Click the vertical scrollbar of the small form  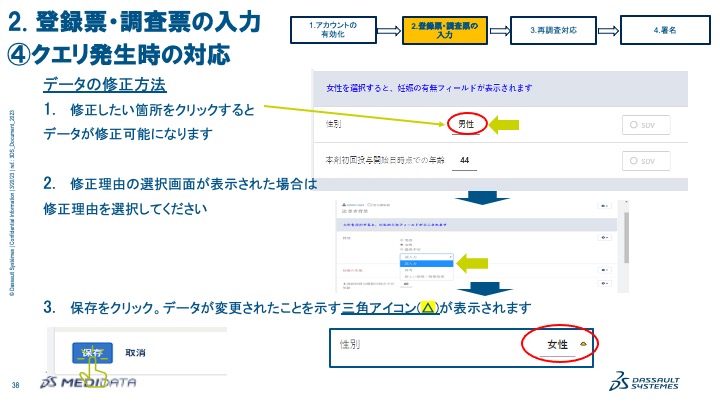[626, 238]
